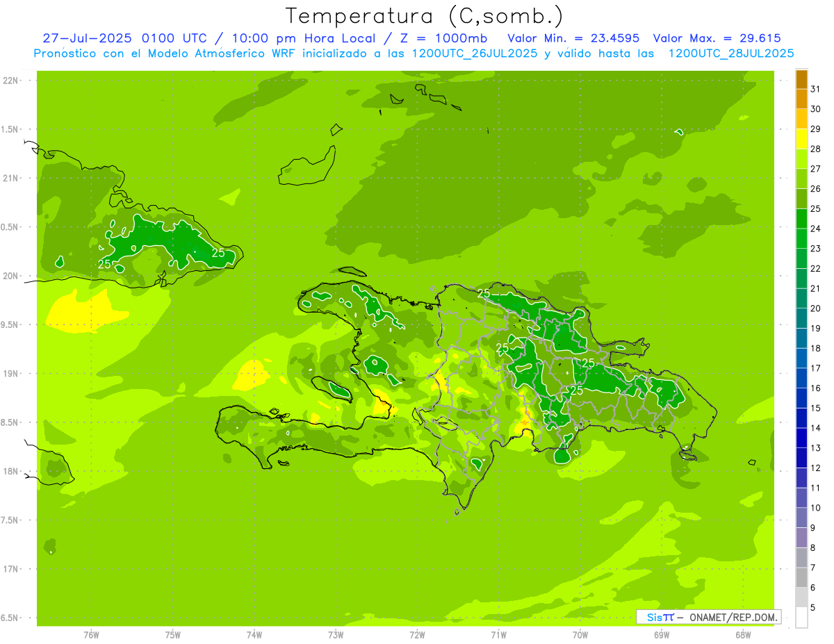Click the 70W longitude label
The width and height of the screenshot is (834, 644).
[x=580, y=634]
